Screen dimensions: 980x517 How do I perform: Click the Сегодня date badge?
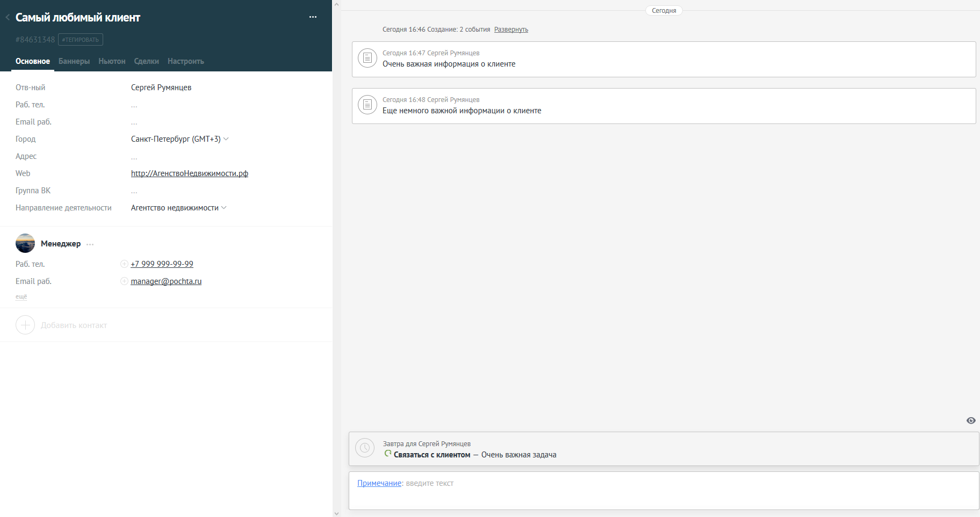tap(664, 11)
